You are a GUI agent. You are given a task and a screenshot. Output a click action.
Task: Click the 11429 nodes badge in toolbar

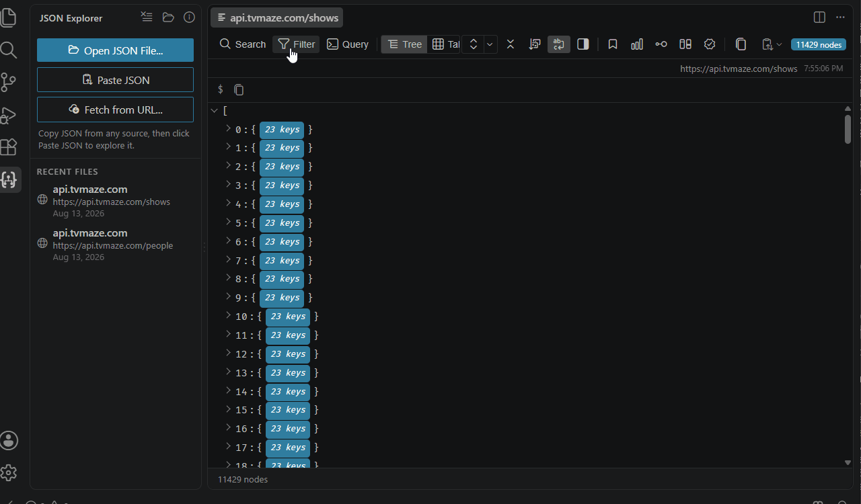point(819,44)
